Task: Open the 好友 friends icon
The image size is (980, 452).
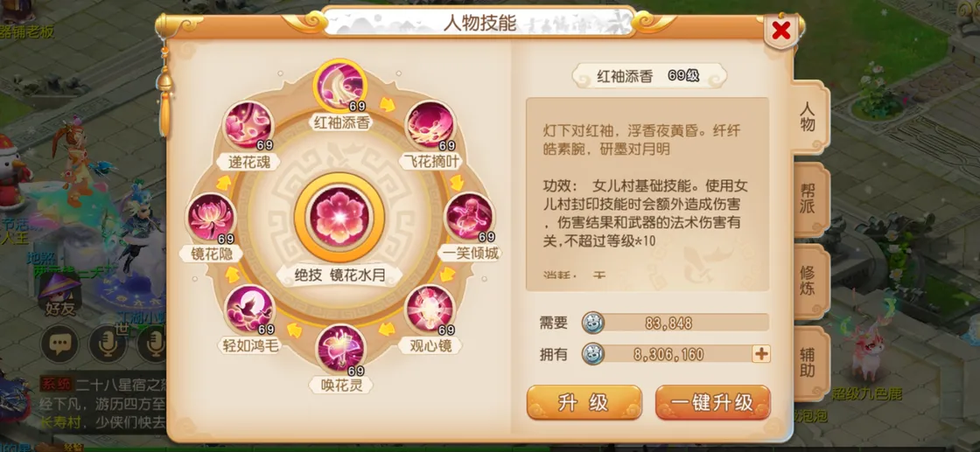Action: (59, 294)
